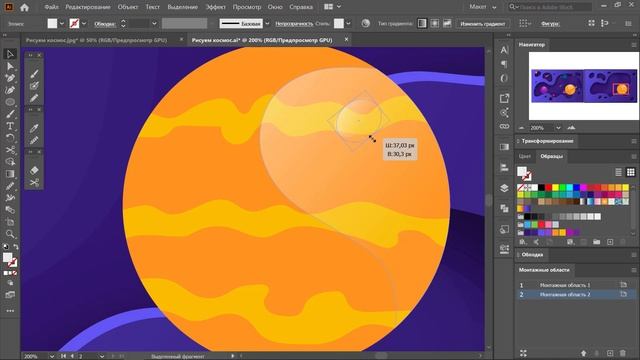Click the Recolor Artwork wheel icon

click(365, 24)
